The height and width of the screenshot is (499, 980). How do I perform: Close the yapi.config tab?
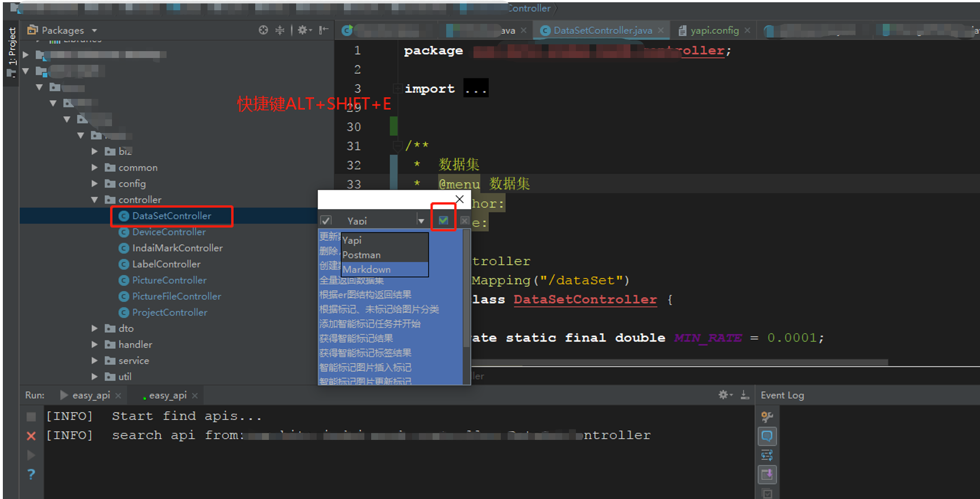click(x=747, y=31)
